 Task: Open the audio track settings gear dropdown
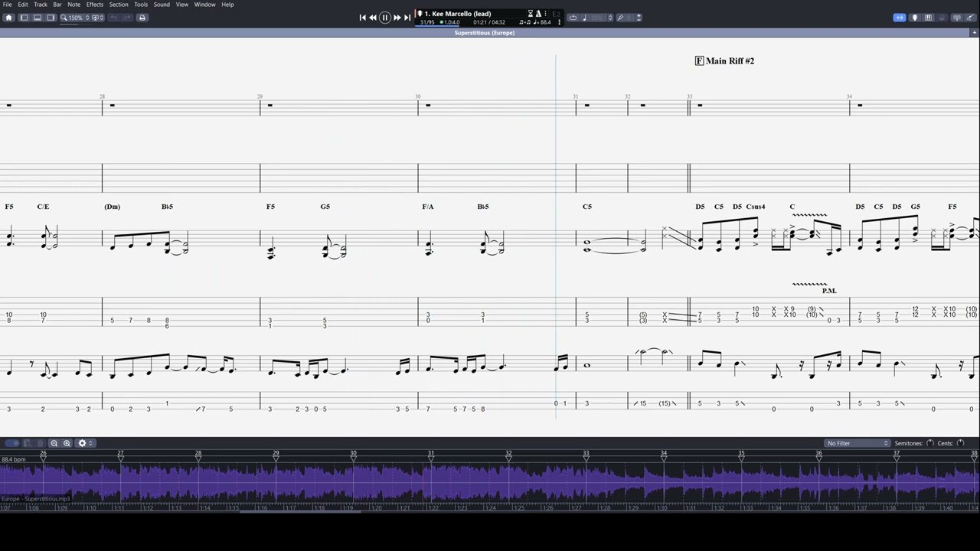click(84, 443)
